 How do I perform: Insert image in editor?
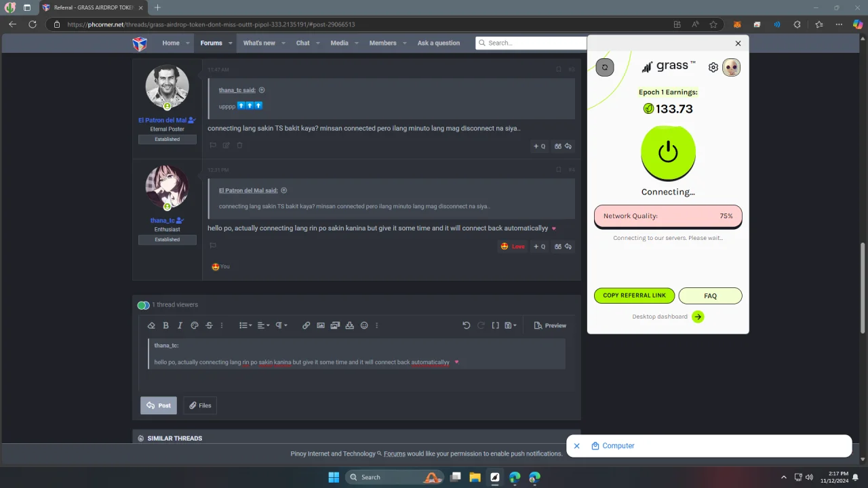[x=321, y=325]
